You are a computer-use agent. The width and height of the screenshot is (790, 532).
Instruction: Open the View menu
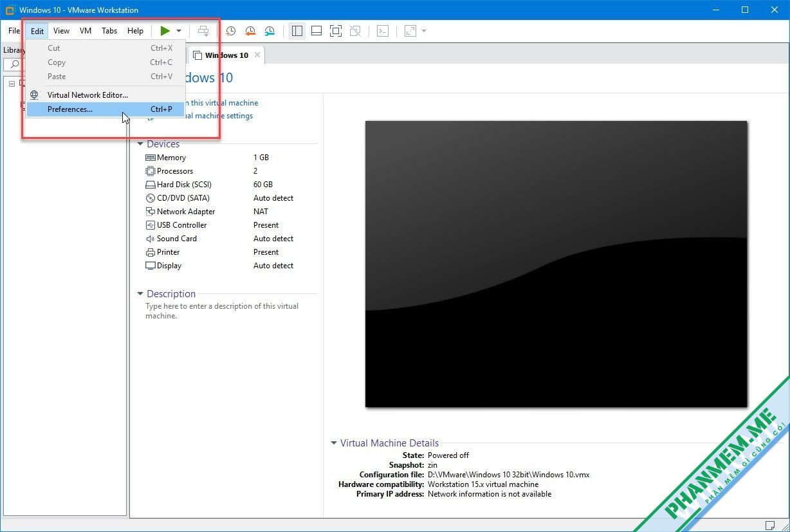tap(62, 31)
